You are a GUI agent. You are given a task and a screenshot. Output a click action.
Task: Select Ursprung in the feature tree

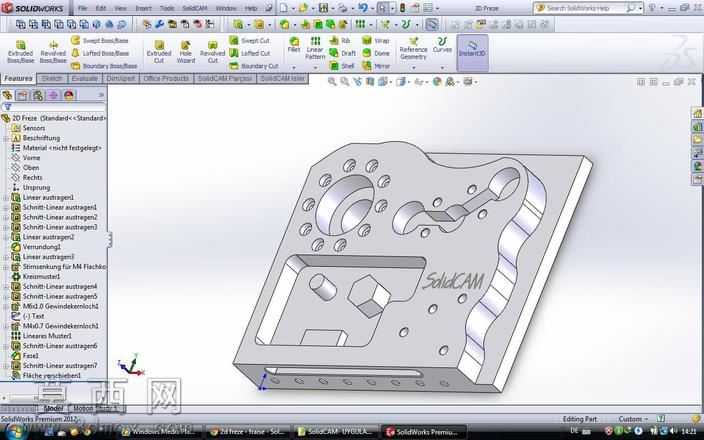coord(36,188)
